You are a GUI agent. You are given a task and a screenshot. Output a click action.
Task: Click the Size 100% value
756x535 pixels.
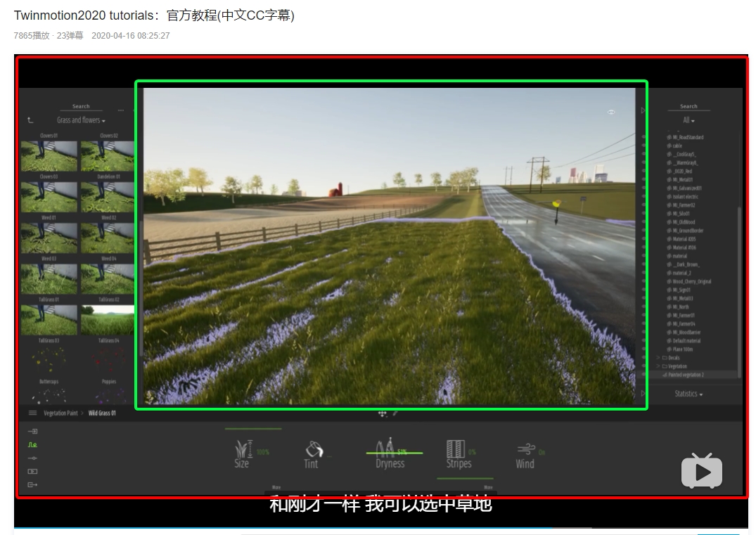pyautogui.click(x=263, y=452)
